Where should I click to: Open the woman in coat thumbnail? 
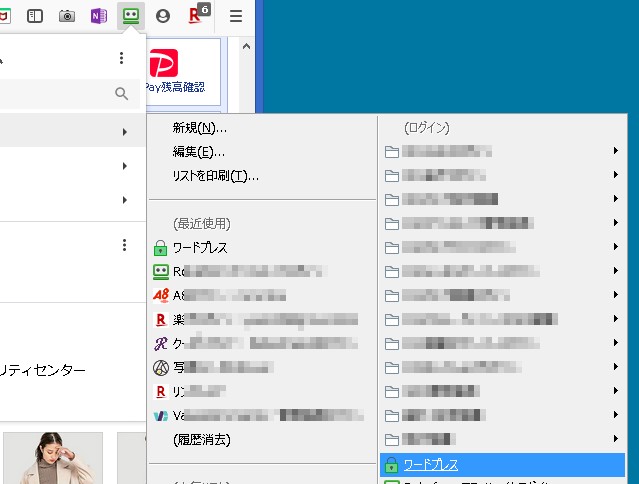[53, 458]
